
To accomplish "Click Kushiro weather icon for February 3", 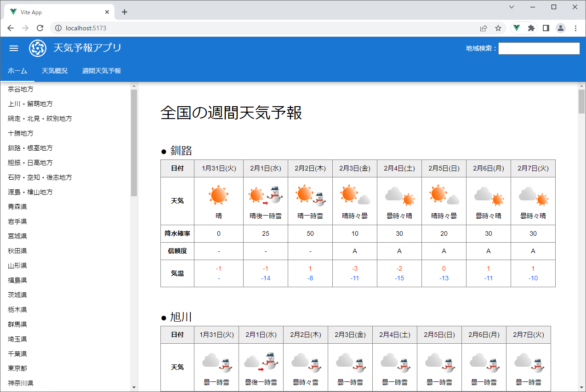I will (355, 195).
